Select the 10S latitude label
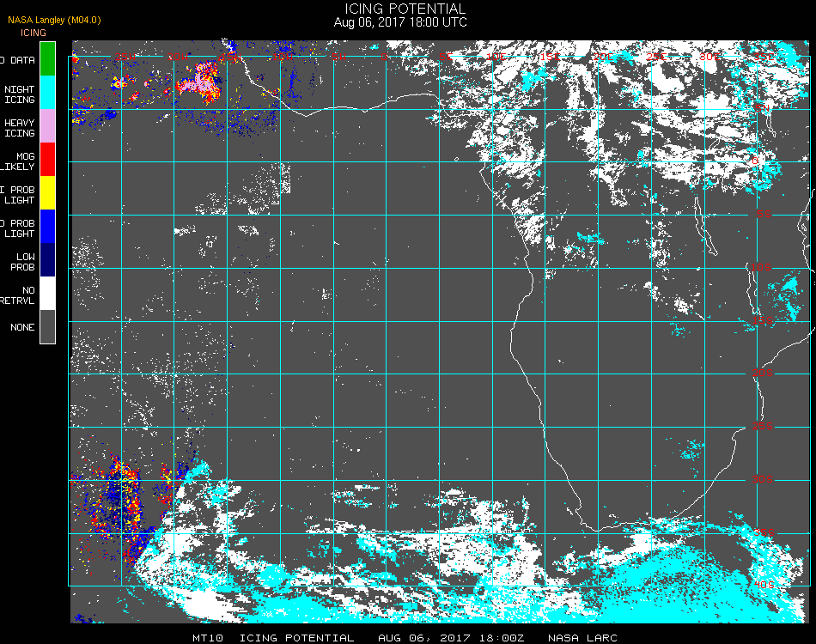This screenshot has height=644, width=816. tap(761, 267)
